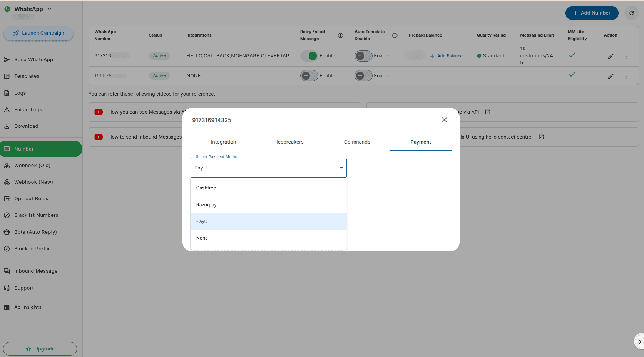This screenshot has width=644, height=357.
Task: Edit pencil icon for 155575 number row
Action: 611,76
